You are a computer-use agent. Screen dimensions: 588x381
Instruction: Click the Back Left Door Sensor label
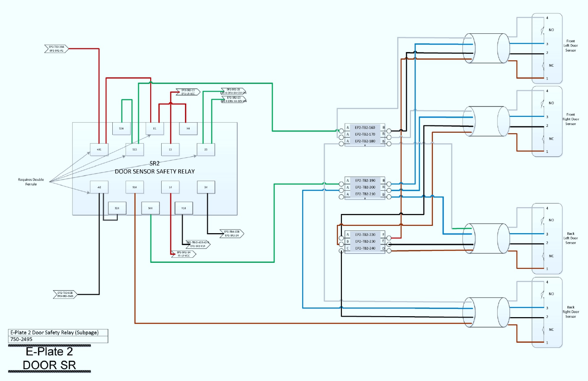click(571, 238)
